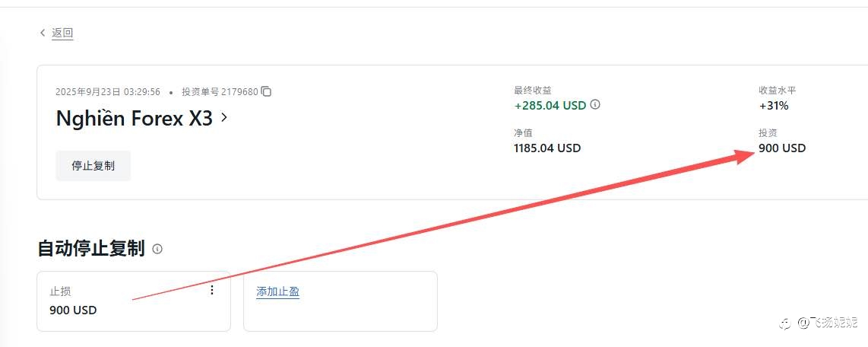Open three-dot menu on the 止损 card

tap(211, 290)
